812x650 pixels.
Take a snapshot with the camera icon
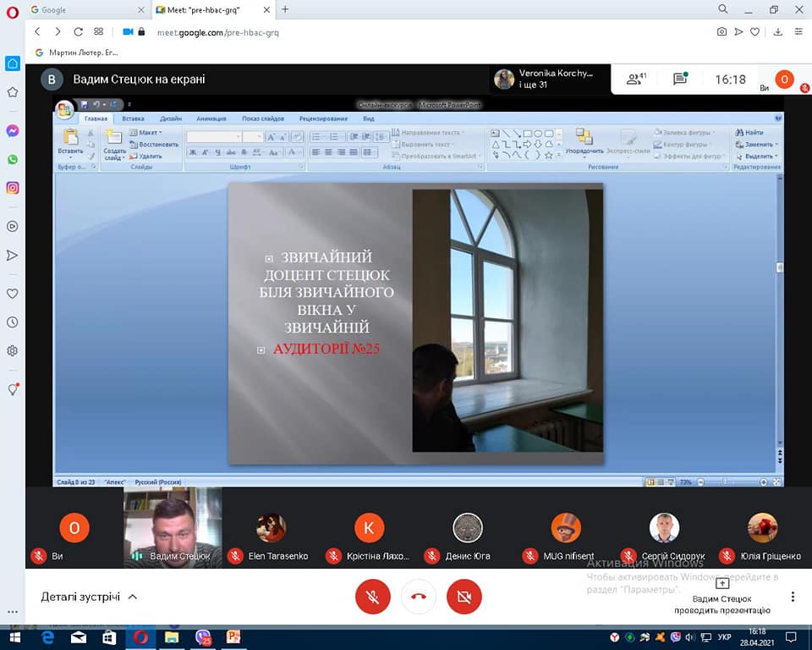click(721, 32)
